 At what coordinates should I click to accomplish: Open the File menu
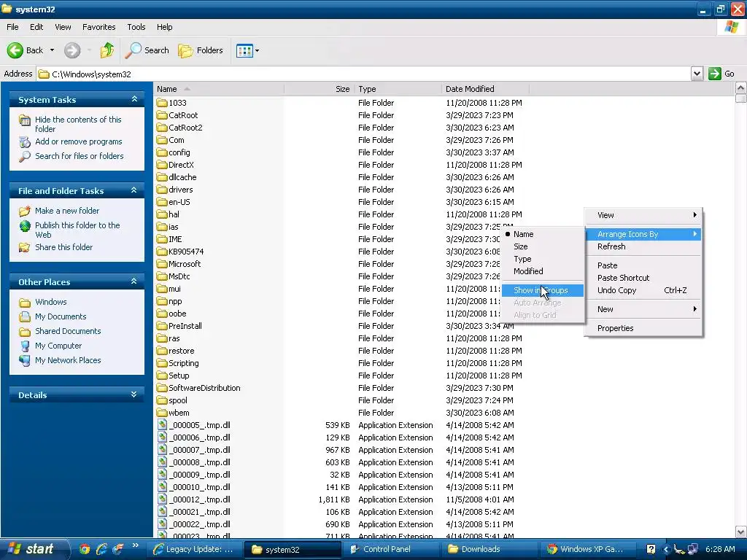coord(12,27)
